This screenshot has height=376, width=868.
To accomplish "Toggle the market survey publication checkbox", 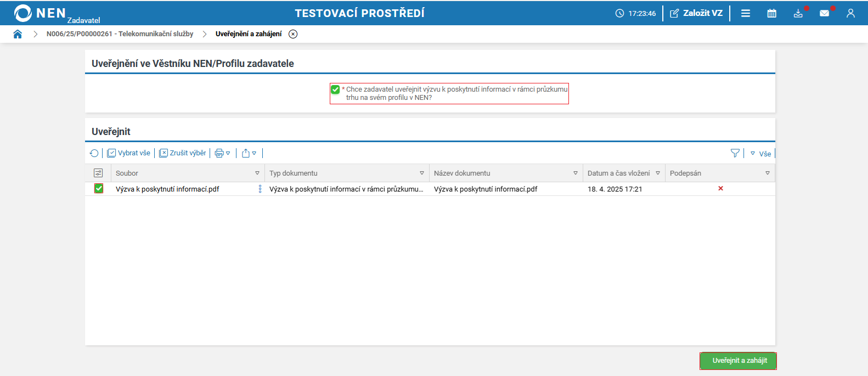I will 335,89.
